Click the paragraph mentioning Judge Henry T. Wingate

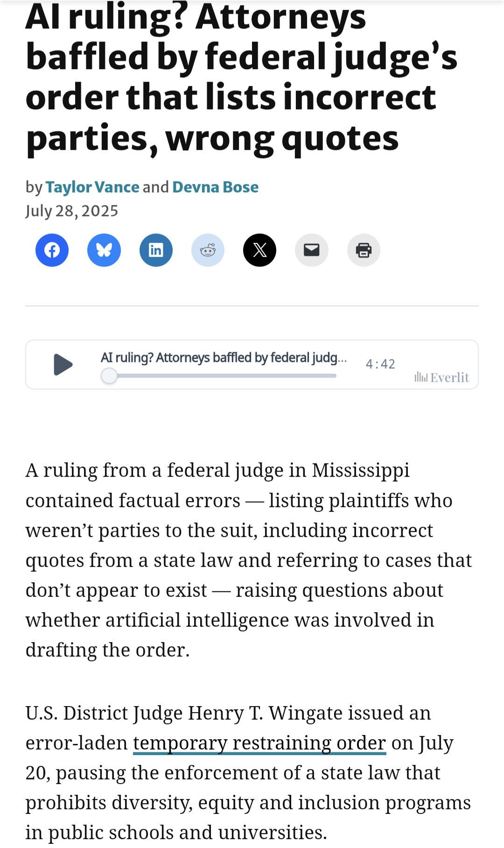[x=248, y=773]
